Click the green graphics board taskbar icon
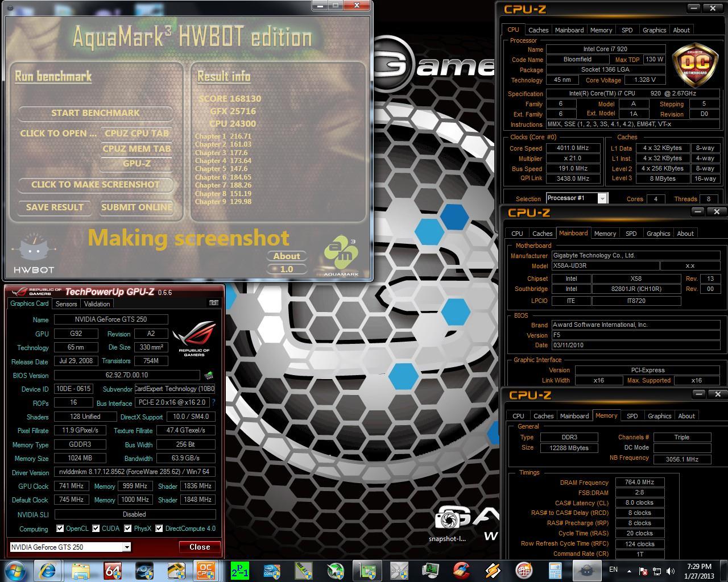Image resolution: width=728 pixels, height=582 pixels. point(368,570)
